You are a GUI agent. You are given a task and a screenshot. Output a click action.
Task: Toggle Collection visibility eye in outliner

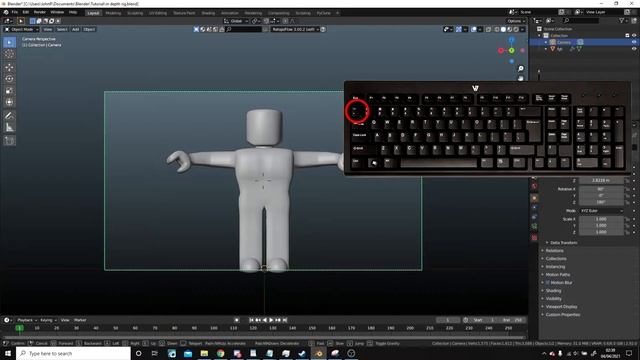coord(634,36)
